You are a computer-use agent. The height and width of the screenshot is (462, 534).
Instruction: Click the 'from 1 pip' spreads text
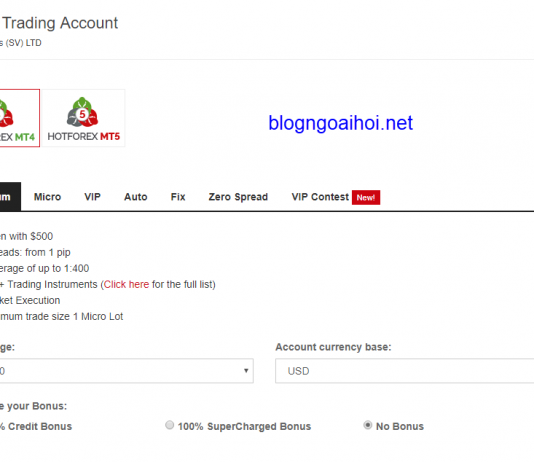click(48, 252)
